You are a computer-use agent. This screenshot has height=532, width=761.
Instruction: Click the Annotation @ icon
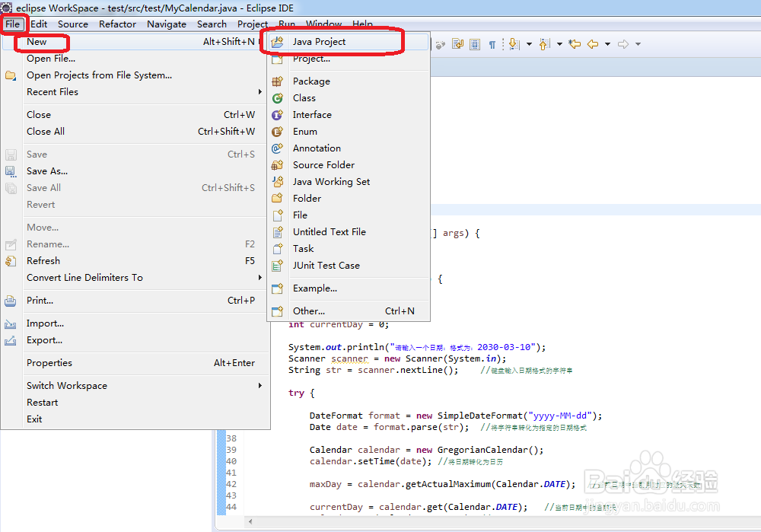(277, 148)
